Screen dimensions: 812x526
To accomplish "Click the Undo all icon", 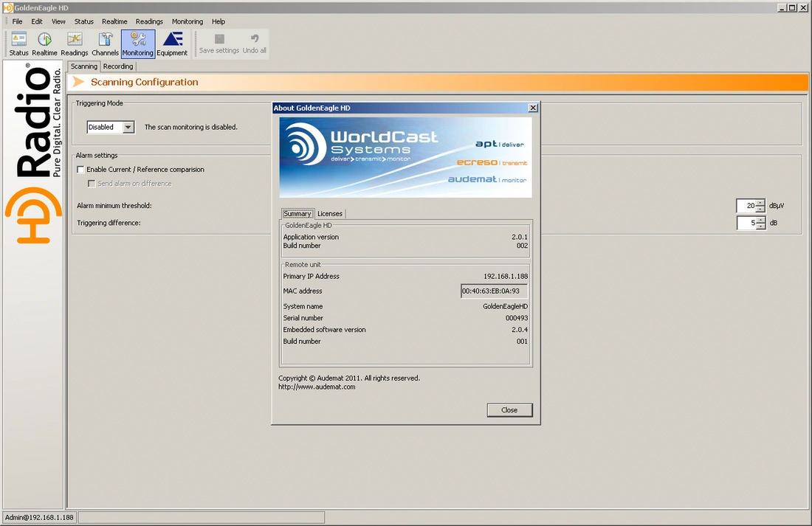I will click(255, 44).
